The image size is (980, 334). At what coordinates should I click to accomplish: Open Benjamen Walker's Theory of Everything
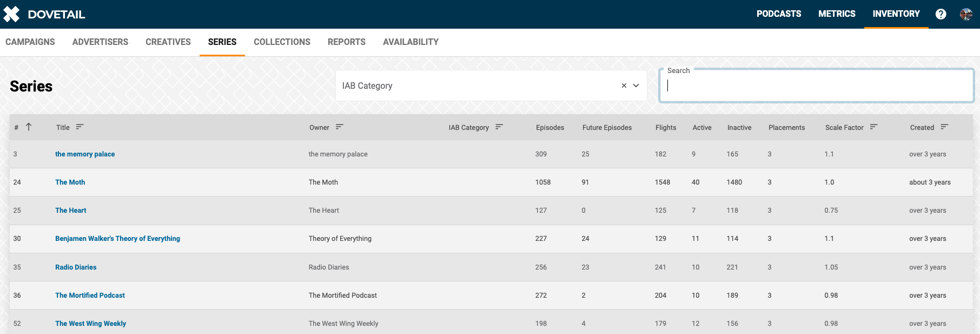pyautogui.click(x=117, y=239)
